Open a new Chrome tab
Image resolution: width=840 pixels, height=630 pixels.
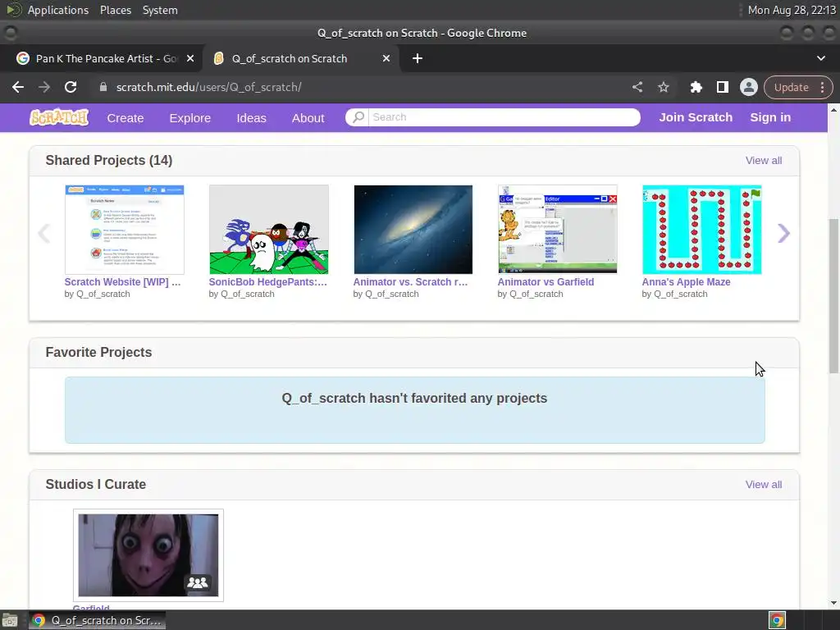(418, 58)
